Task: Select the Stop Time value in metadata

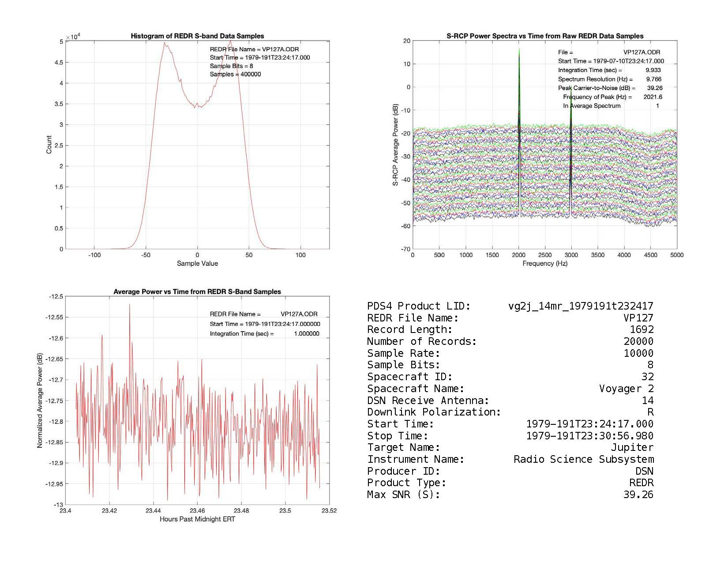Action: click(x=590, y=436)
